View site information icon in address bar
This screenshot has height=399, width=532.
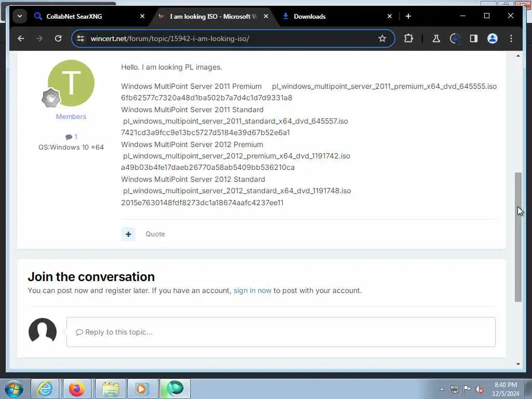pos(81,38)
